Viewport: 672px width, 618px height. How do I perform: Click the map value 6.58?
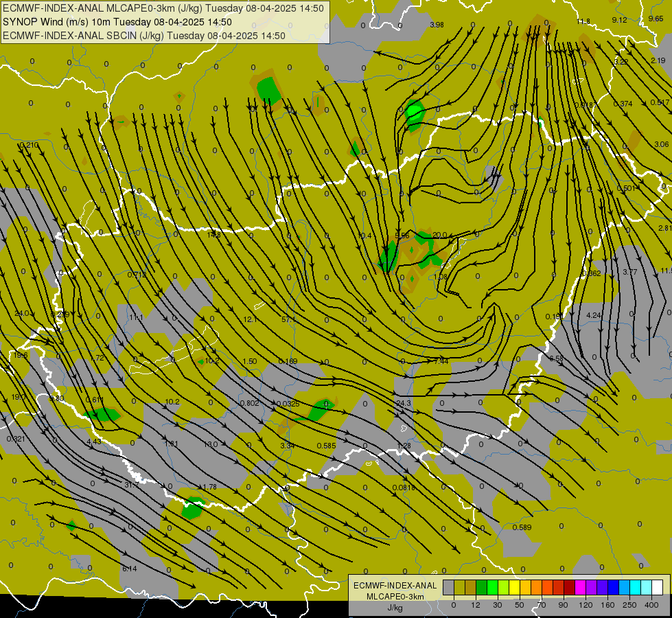tap(556, 358)
